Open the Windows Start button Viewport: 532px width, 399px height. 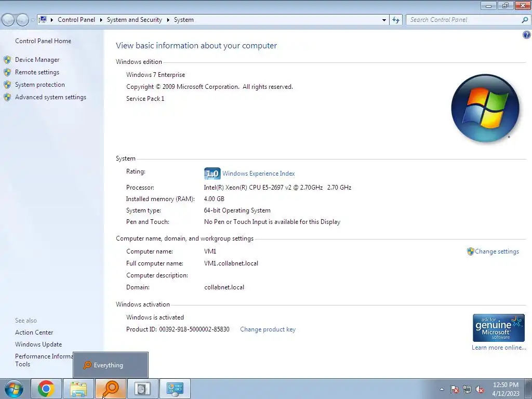pos(14,389)
